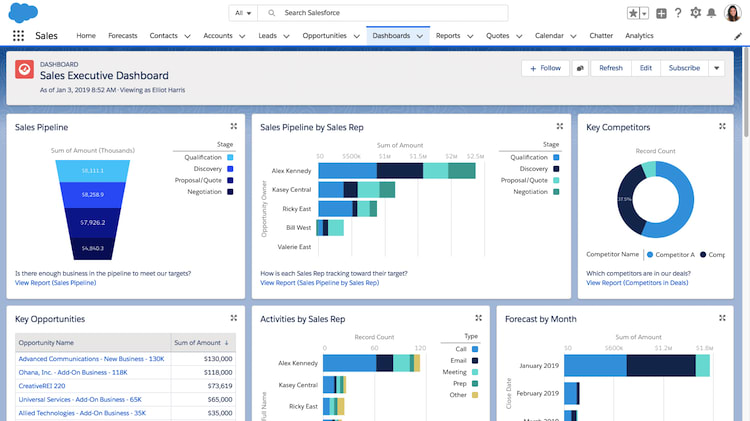Viewport: 750px width, 421px height.
Task: Expand the Sales Pipeline widget
Action: click(x=233, y=126)
